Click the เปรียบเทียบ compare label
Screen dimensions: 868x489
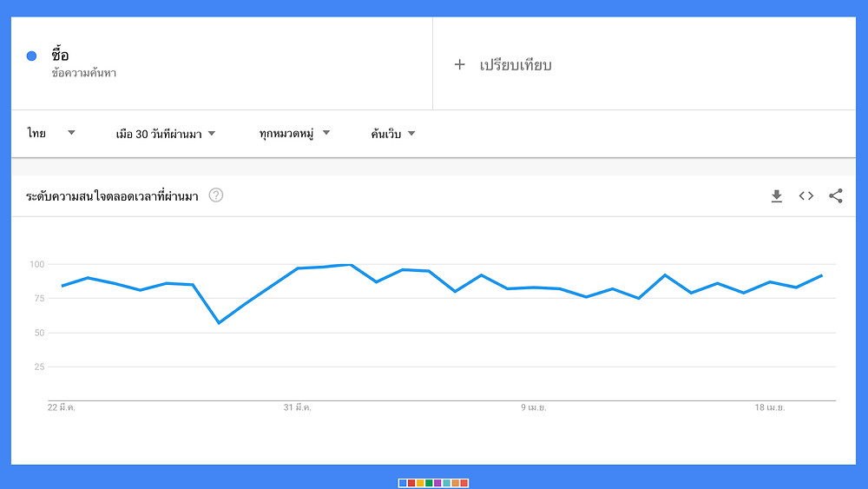point(516,65)
